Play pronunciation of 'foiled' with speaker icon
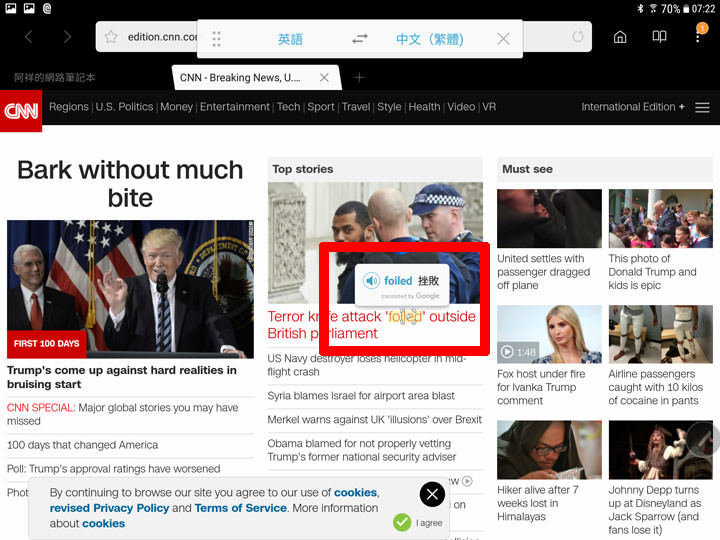The height and width of the screenshot is (540, 720). click(371, 281)
